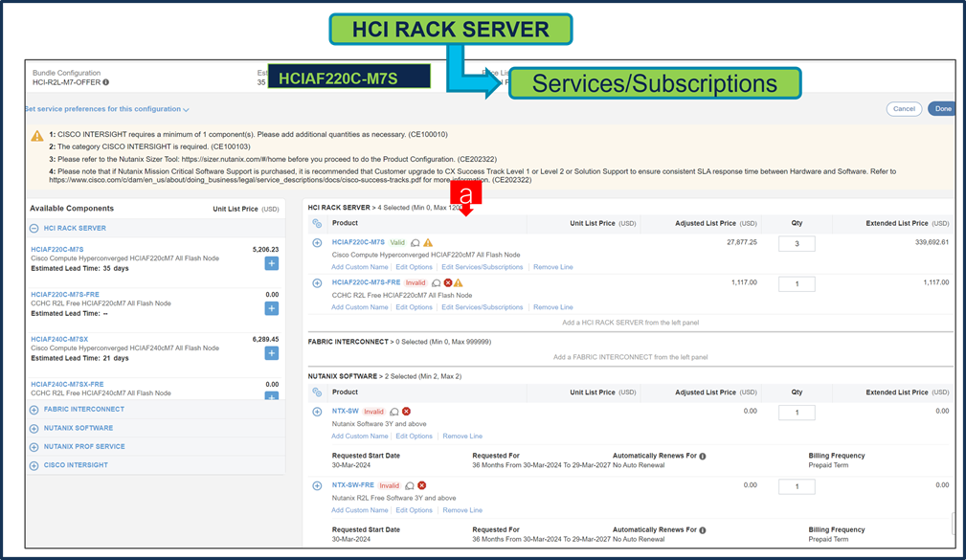Expand the HCIAF220C-M7S-FRE selected product row
This screenshot has width=966, height=560.
click(x=317, y=283)
